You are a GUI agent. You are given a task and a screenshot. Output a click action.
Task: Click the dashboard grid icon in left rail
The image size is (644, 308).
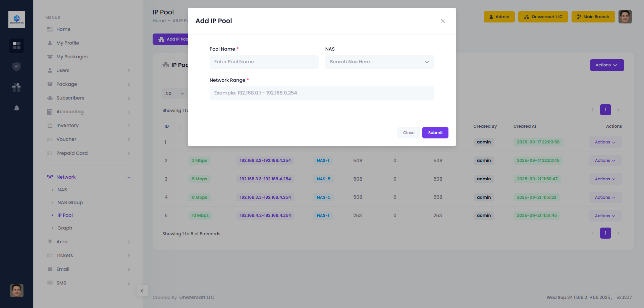pyautogui.click(x=16, y=46)
